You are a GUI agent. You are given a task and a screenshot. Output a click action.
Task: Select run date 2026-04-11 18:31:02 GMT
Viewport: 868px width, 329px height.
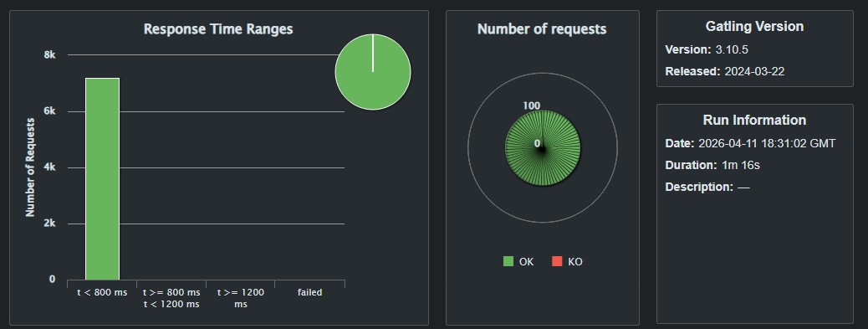click(768, 144)
